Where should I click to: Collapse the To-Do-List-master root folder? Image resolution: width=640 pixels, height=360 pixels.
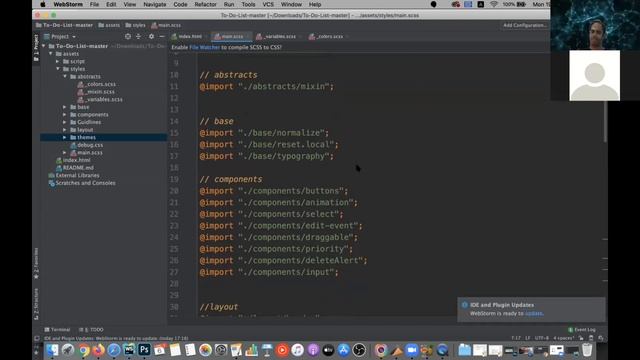point(44,46)
